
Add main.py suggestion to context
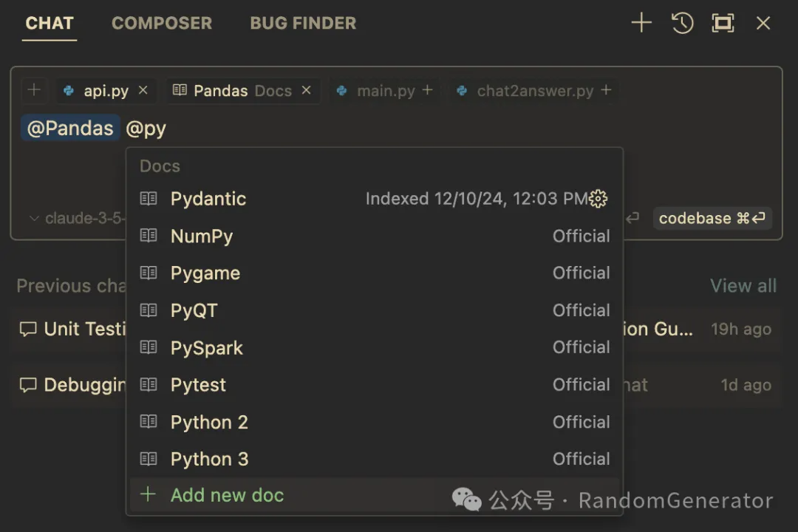(427, 90)
